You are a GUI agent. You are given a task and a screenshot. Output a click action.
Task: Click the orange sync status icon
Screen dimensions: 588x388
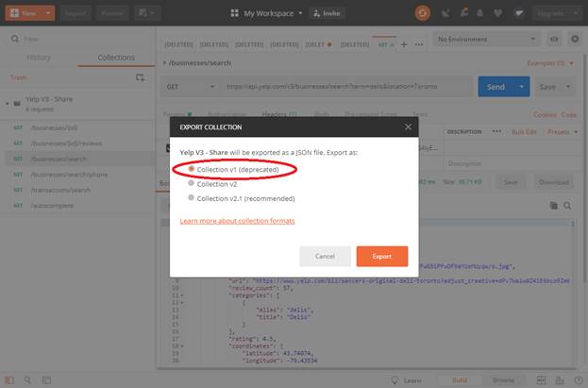click(x=423, y=13)
